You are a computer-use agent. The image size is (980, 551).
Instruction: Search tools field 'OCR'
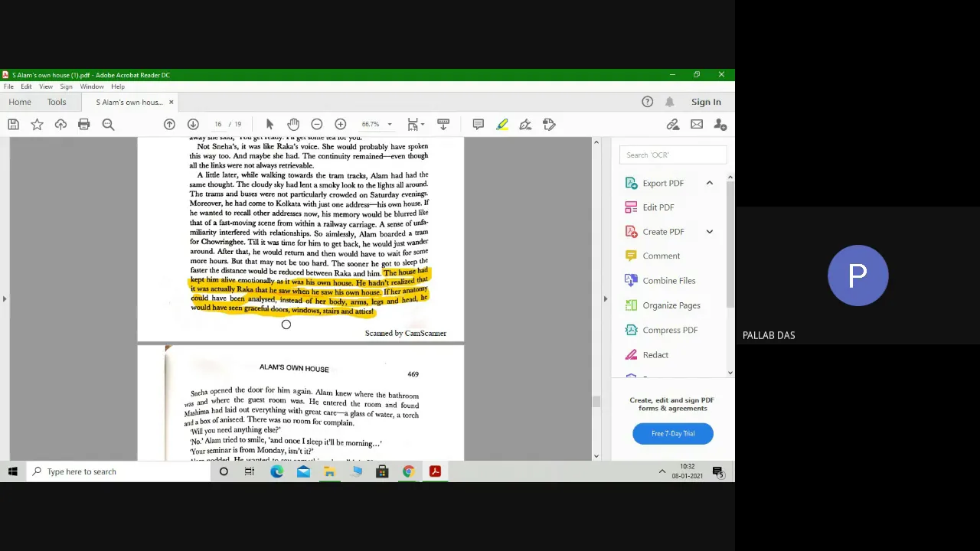coord(673,155)
